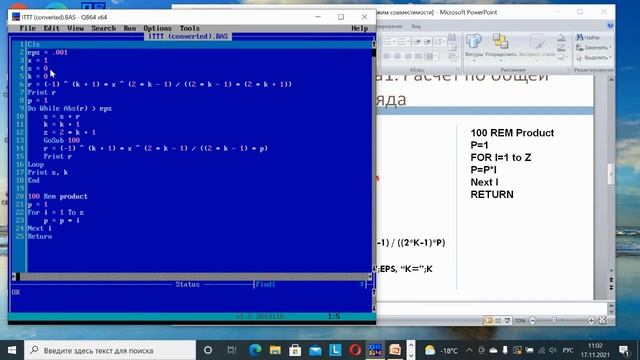Click Fit slide to window icon
This screenshot has width=640, height=360.
click(x=602, y=321)
